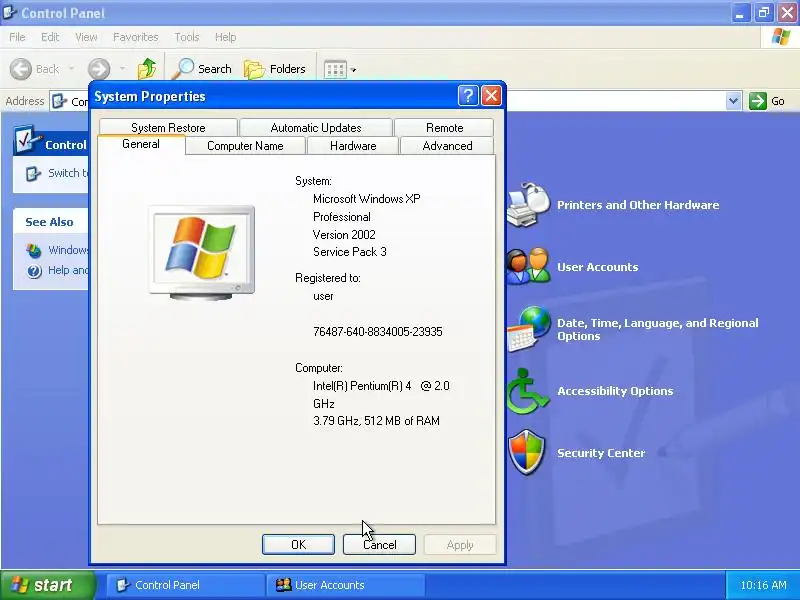The height and width of the screenshot is (600, 800).
Task: Click the Switch to Classic View icon
Action: point(33,173)
